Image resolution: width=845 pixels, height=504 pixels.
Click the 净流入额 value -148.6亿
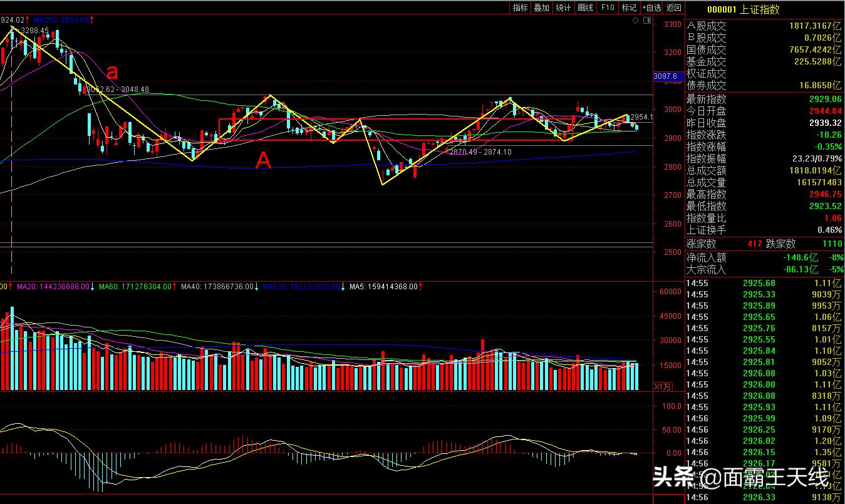(801, 257)
